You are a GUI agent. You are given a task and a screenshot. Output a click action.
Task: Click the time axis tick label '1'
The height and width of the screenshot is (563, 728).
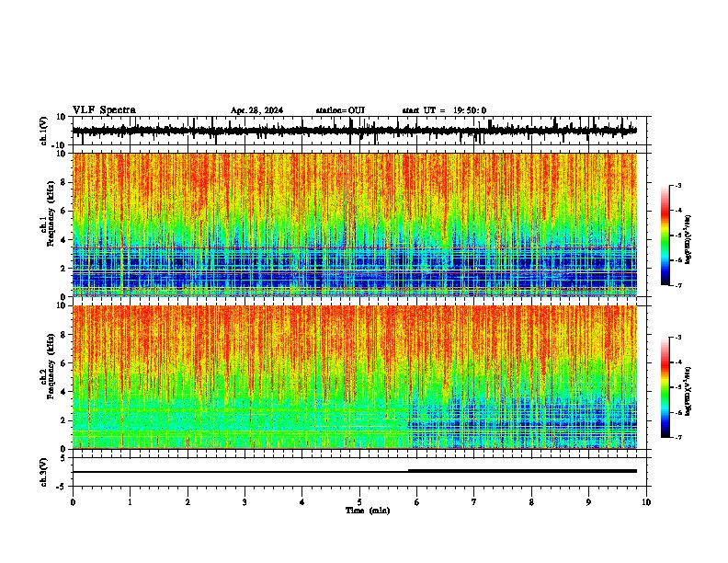[x=130, y=502]
